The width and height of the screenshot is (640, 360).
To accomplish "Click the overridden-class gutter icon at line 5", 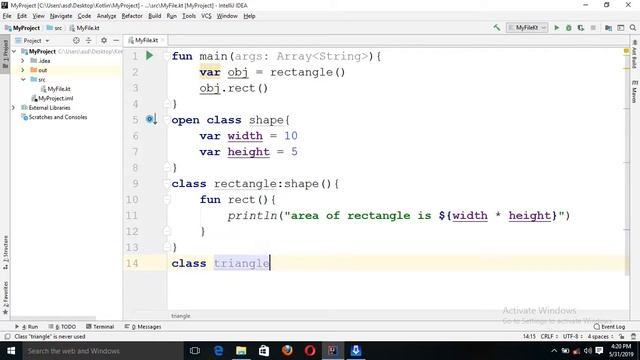I will point(151,119).
